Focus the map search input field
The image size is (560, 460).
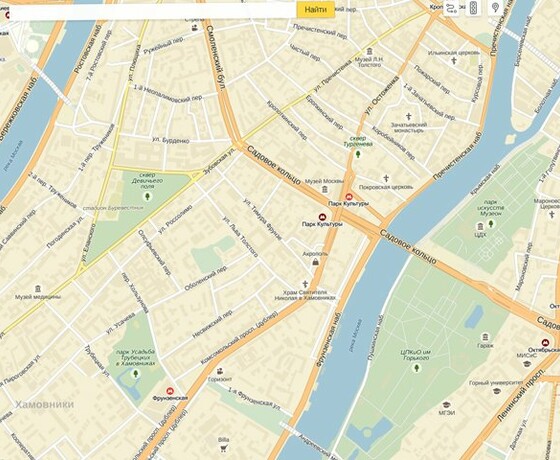point(151,11)
